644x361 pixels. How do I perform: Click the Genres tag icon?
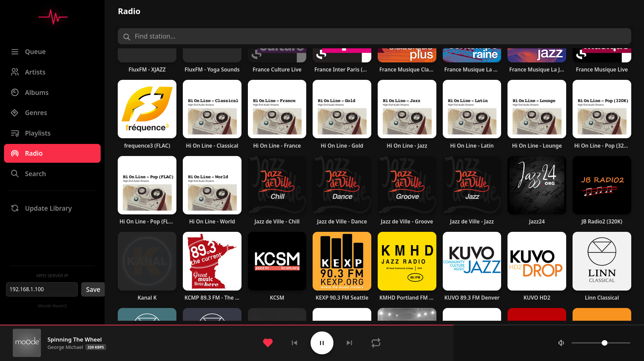coord(15,113)
